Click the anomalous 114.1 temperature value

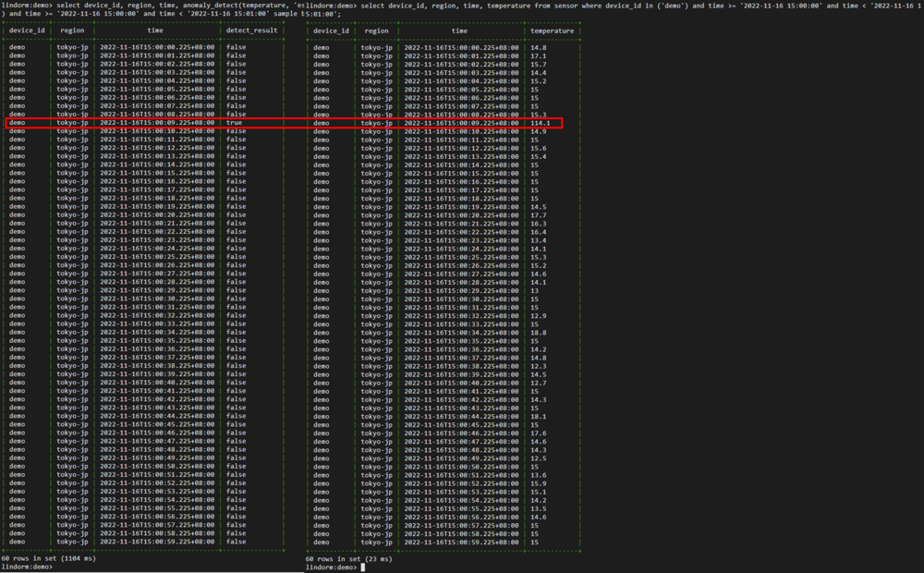tap(540, 123)
